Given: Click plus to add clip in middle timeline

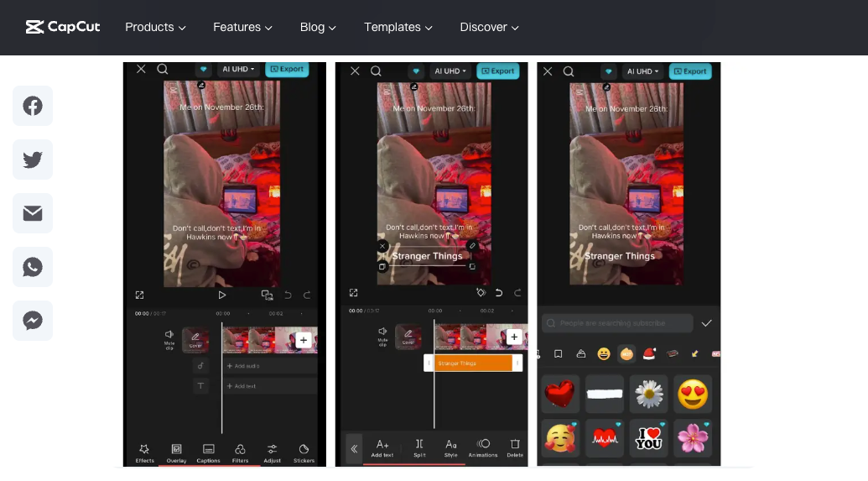Looking at the screenshot, I should (x=514, y=337).
